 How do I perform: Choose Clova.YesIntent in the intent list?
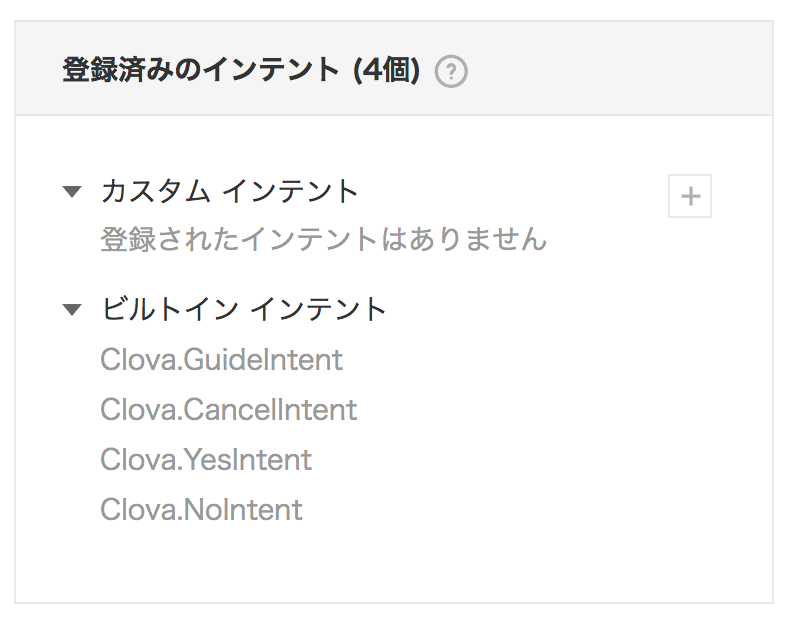click(x=206, y=459)
